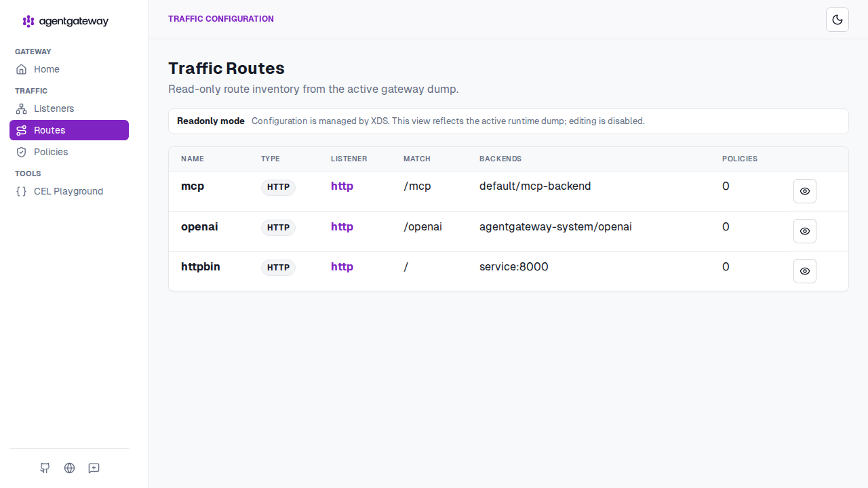
Task: Click the /mcp match value
Action: pyautogui.click(x=417, y=186)
